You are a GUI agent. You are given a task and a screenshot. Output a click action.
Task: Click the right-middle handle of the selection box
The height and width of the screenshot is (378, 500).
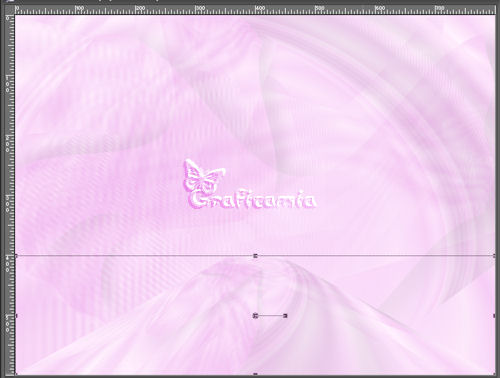(x=494, y=316)
